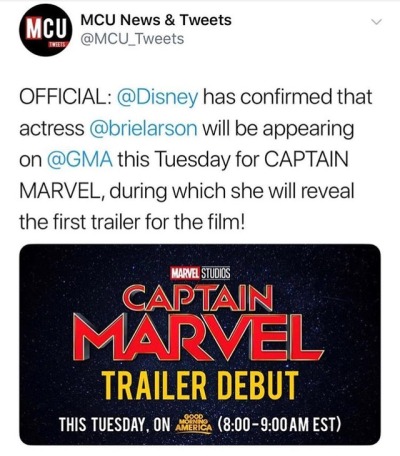The width and height of the screenshot is (400, 456).
Task: Open the MCU Tweets profile avatar
Action: coord(46,30)
